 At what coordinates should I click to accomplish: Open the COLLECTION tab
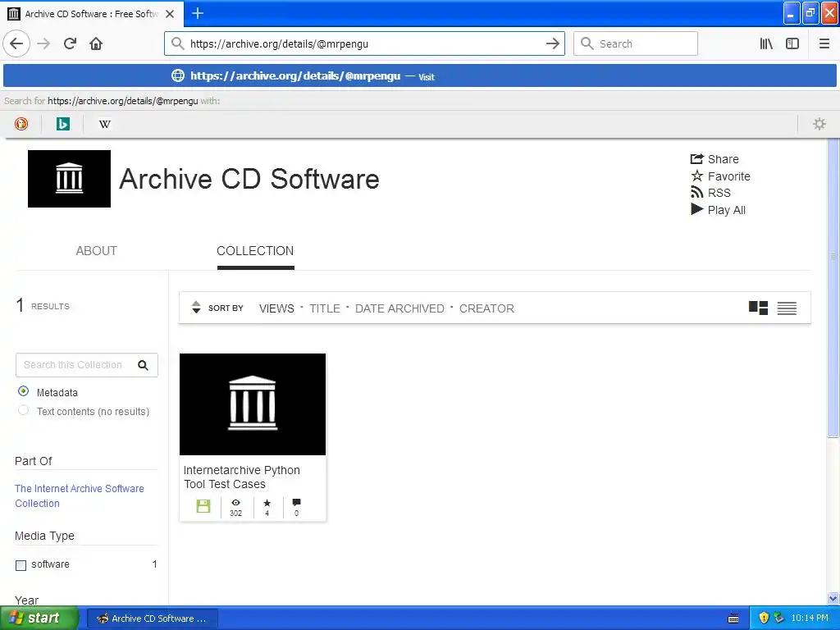tap(255, 251)
